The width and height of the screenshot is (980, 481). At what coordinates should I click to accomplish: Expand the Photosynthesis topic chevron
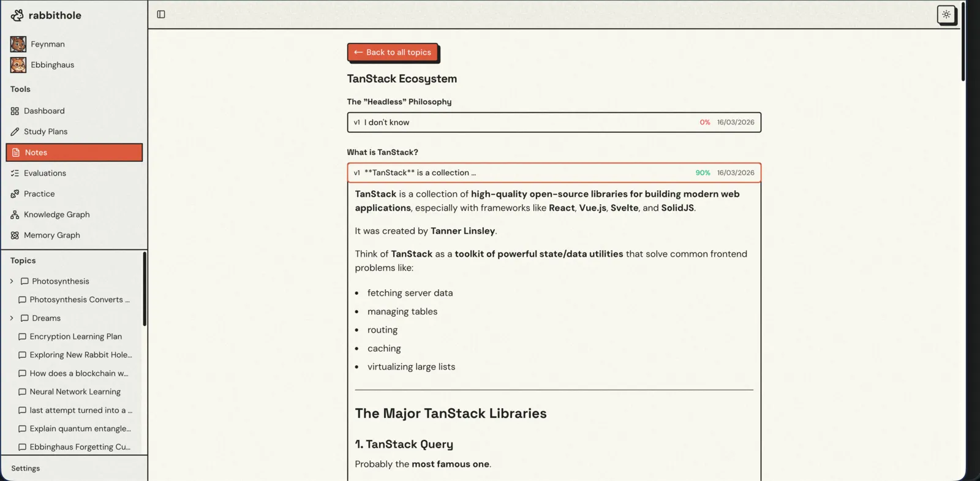(12, 281)
